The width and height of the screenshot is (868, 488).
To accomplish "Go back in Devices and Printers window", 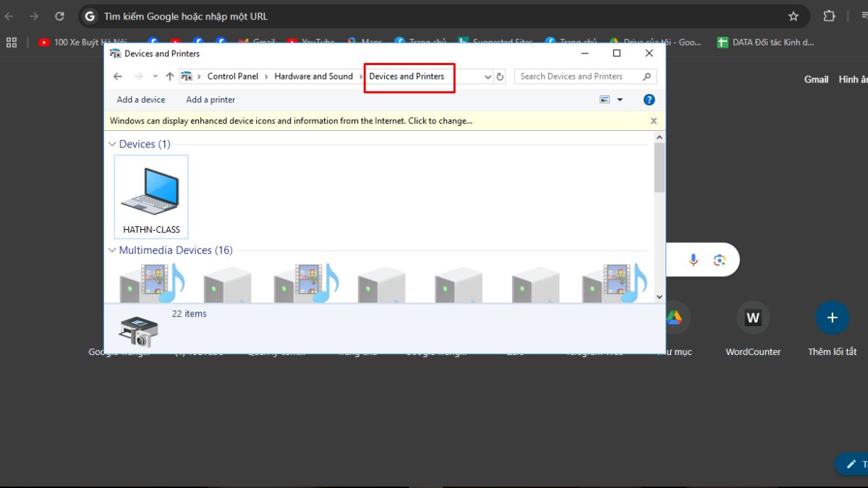I will click(x=118, y=77).
